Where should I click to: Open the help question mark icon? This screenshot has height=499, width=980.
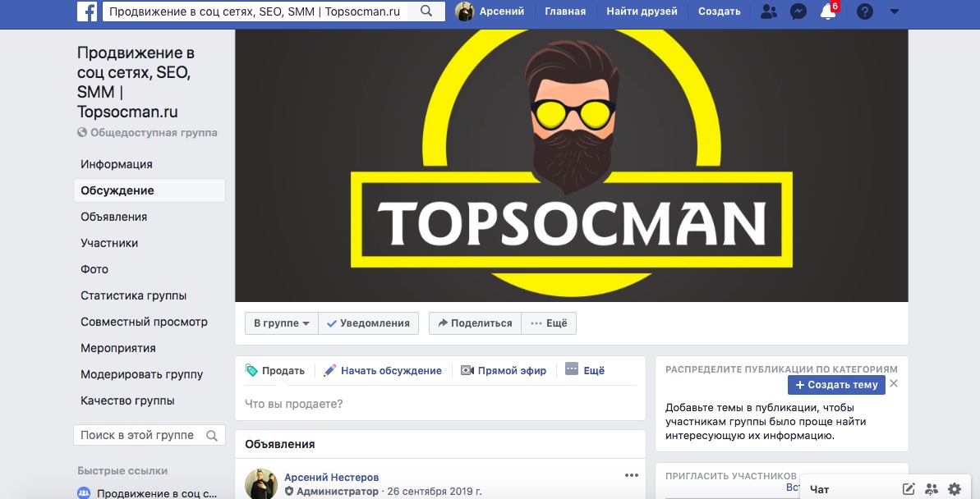pyautogui.click(x=864, y=11)
